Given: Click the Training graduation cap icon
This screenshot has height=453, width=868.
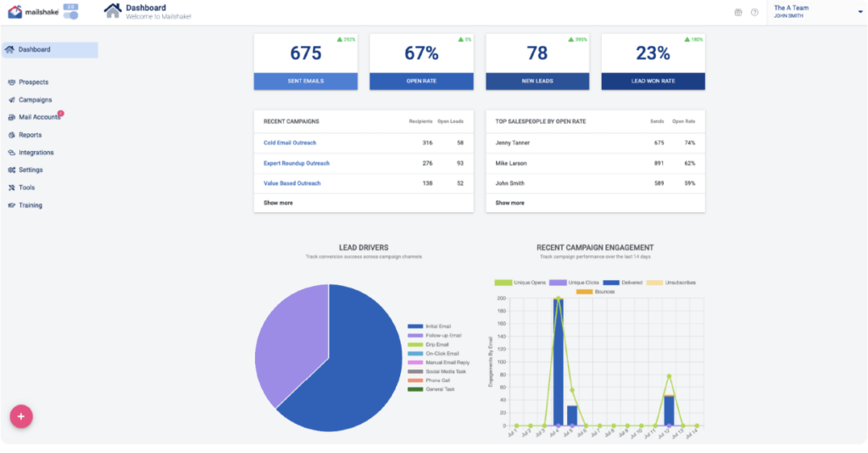Looking at the screenshot, I should pos(12,205).
